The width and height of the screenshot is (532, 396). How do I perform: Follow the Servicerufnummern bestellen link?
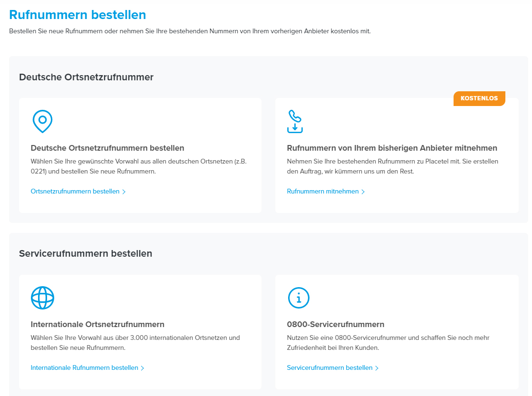click(x=330, y=368)
